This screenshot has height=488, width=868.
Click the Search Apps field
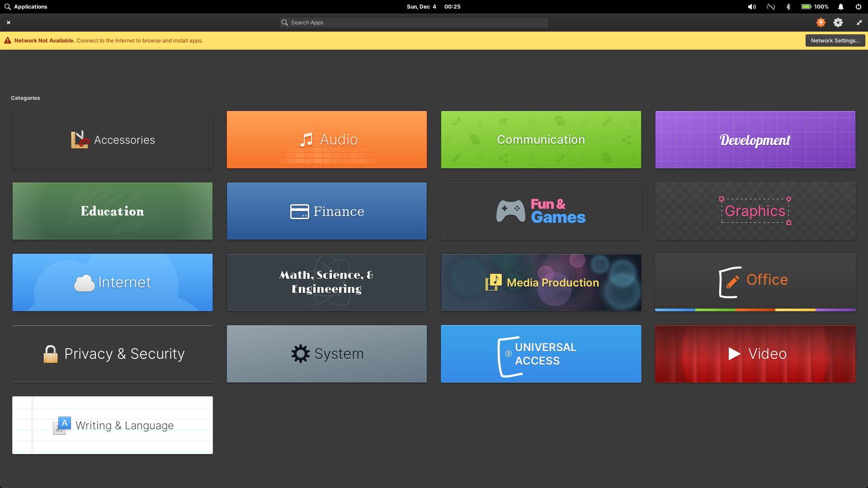413,22
